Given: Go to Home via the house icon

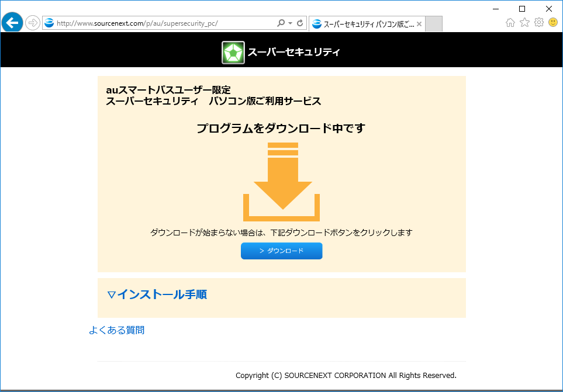Looking at the screenshot, I should [x=510, y=23].
